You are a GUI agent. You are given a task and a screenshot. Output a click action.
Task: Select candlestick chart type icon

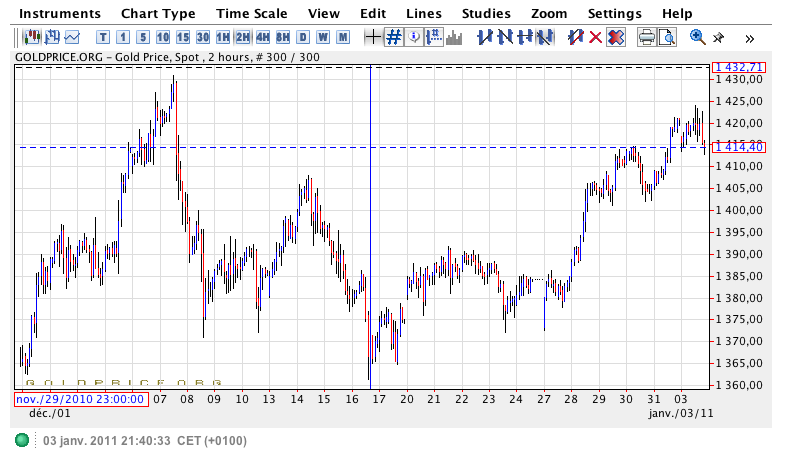click(32, 38)
